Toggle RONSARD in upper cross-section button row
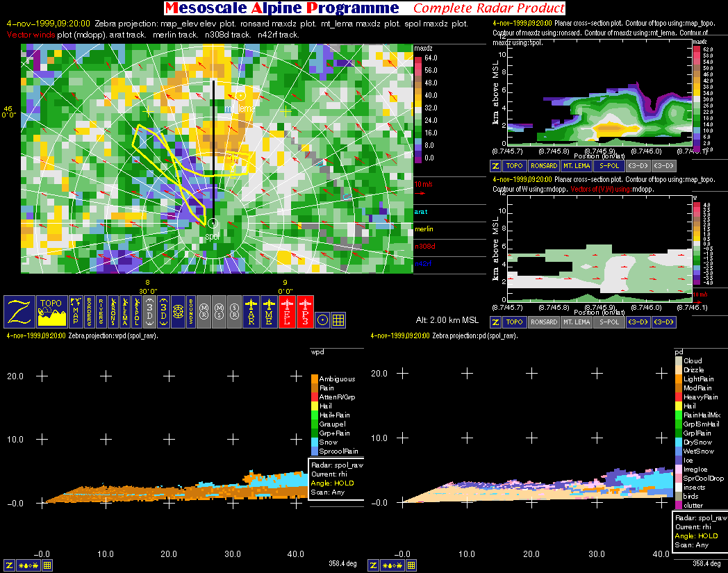This screenshot has height=573, width=728. click(544, 166)
